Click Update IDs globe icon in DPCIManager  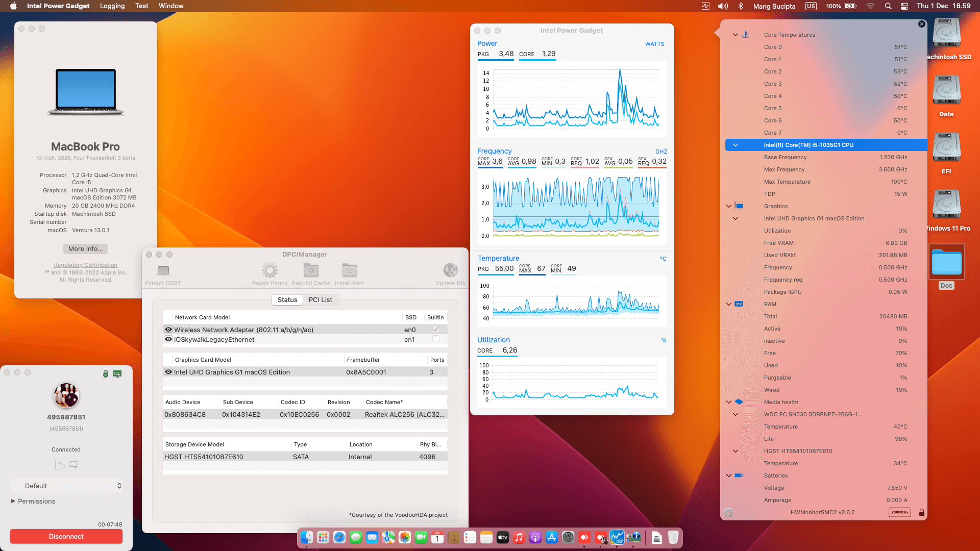pyautogui.click(x=450, y=270)
